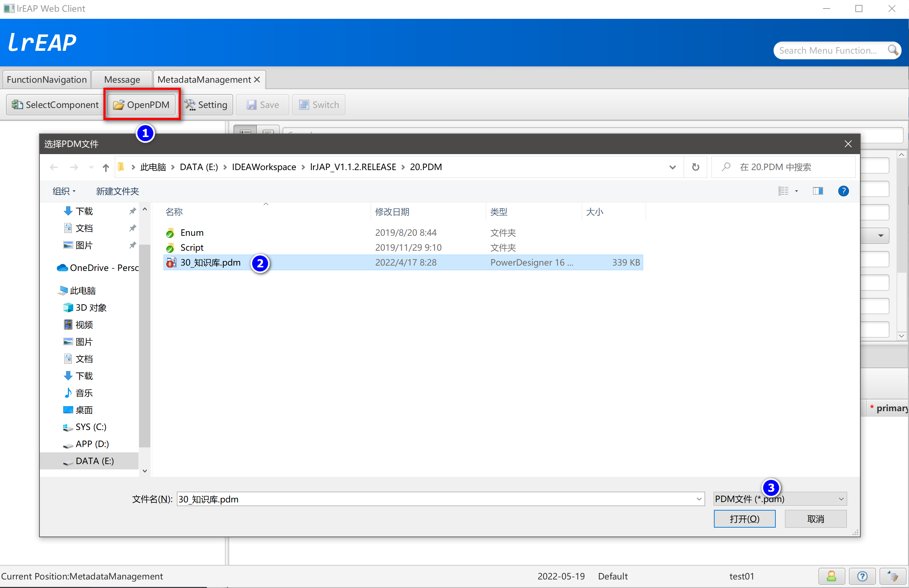Close the MetadataManagement tab
909x588 pixels.
[x=257, y=80]
